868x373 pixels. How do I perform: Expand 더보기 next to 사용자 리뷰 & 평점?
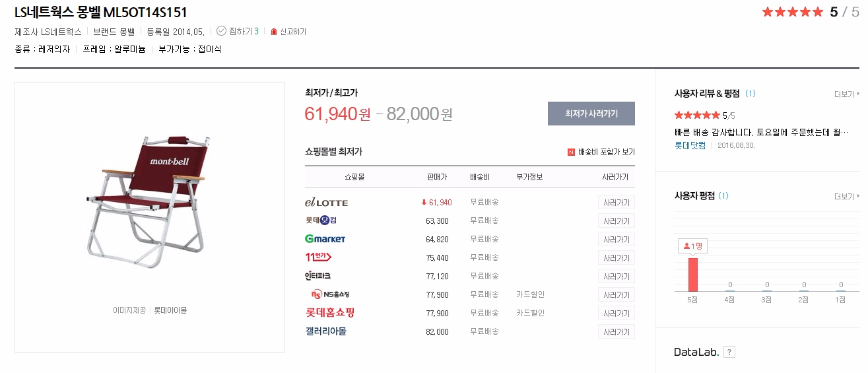tap(846, 94)
